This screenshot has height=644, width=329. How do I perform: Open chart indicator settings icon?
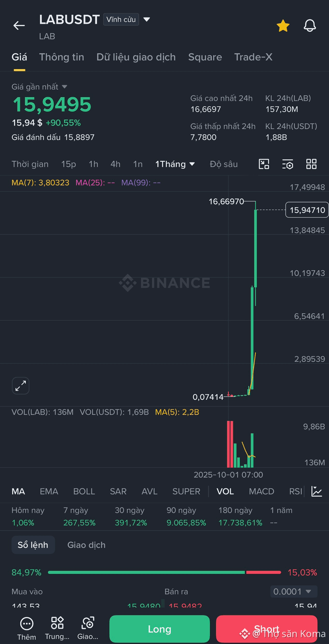tap(288, 164)
